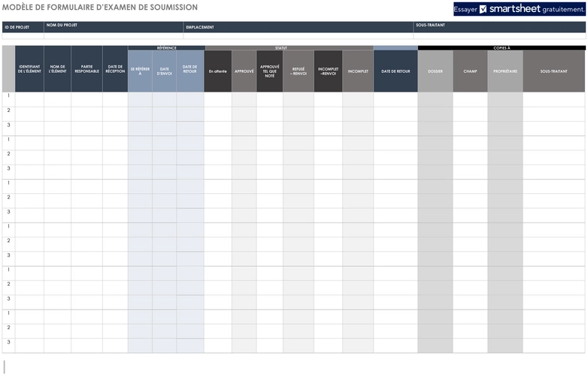Select the IDENTIFIANT DE L'ÉLÉMENT column header
Viewport: 588px width, 375px height.
[29, 69]
